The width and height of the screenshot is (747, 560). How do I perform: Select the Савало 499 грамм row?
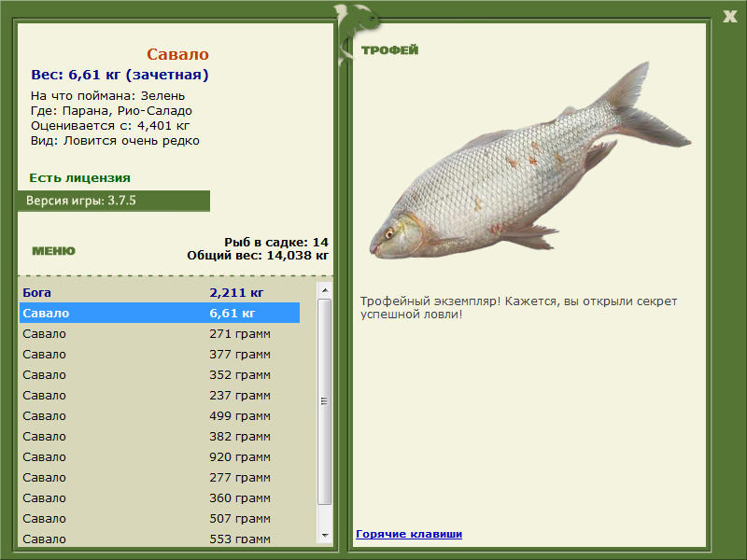160,415
